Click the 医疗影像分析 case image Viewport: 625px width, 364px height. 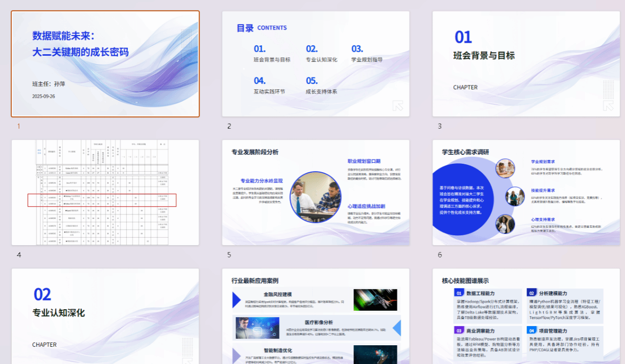(x=250, y=328)
